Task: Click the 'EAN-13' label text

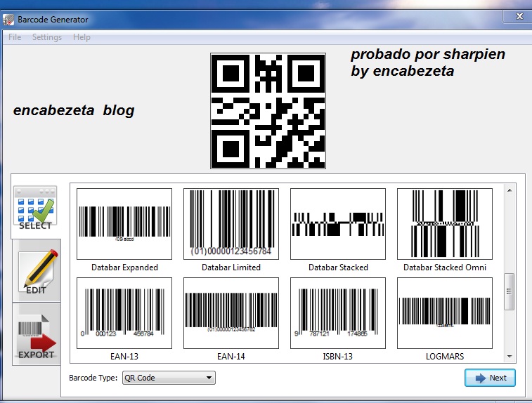Action: point(124,357)
